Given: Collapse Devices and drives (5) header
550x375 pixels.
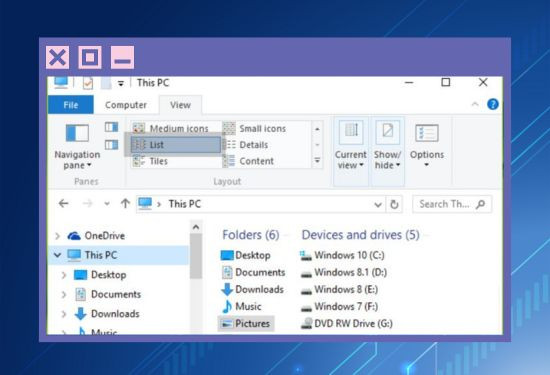Looking at the screenshot, I should (x=360, y=235).
